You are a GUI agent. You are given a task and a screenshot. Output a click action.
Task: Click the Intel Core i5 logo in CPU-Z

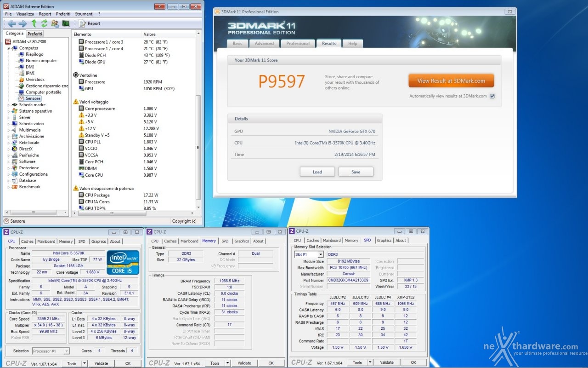(123, 262)
